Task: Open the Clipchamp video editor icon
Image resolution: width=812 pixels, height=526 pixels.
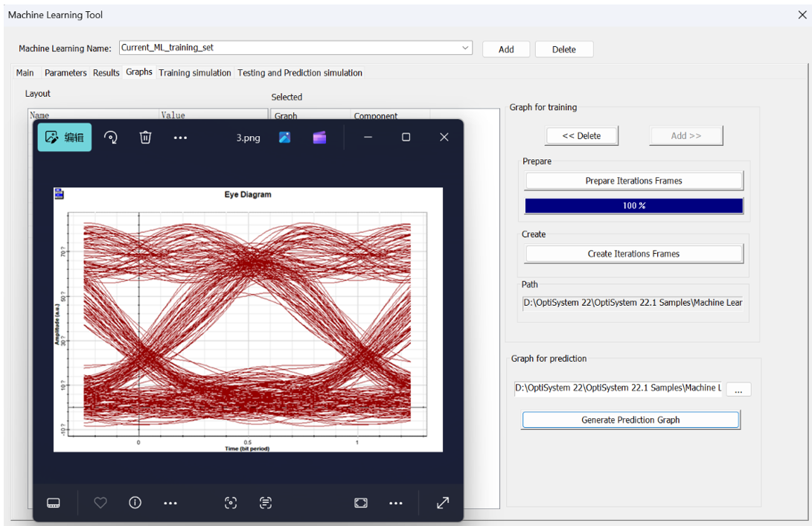Action: [319, 138]
